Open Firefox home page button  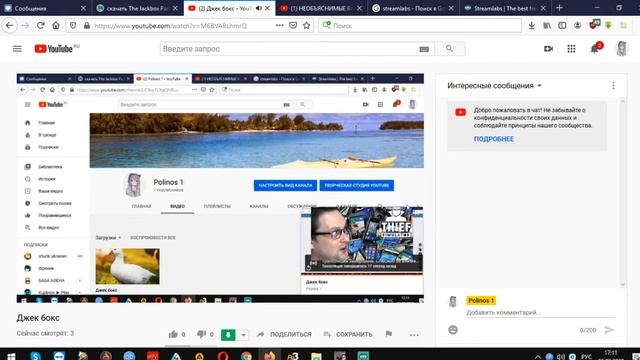[x=56, y=25]
